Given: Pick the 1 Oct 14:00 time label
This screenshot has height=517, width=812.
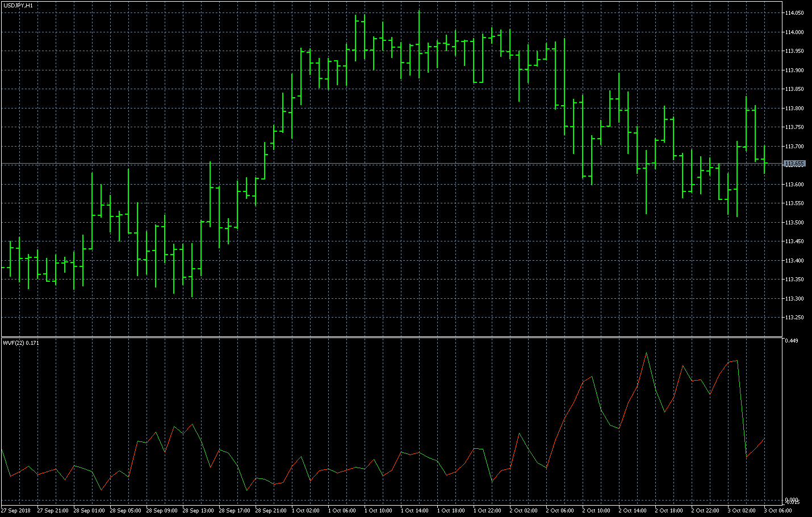Looking at the screenshot, I should [x=415, y=511].
